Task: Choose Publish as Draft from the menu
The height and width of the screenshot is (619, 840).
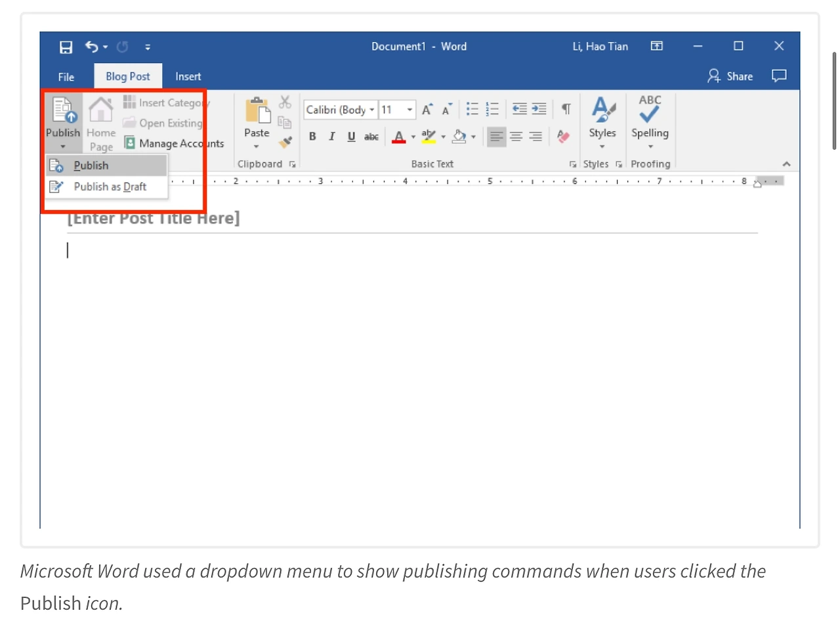Action: (106, 186)
